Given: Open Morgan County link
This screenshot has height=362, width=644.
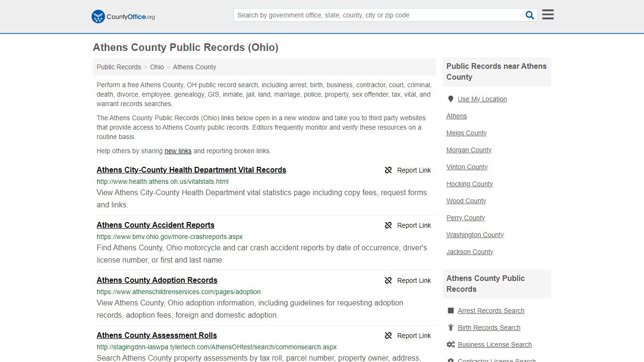Looking at the screenshot, I should point(469,150).
